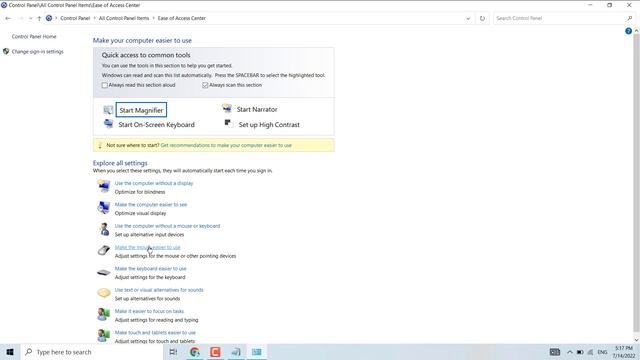
Task: Uncheck Always scan this section
Action: point(205,85)
